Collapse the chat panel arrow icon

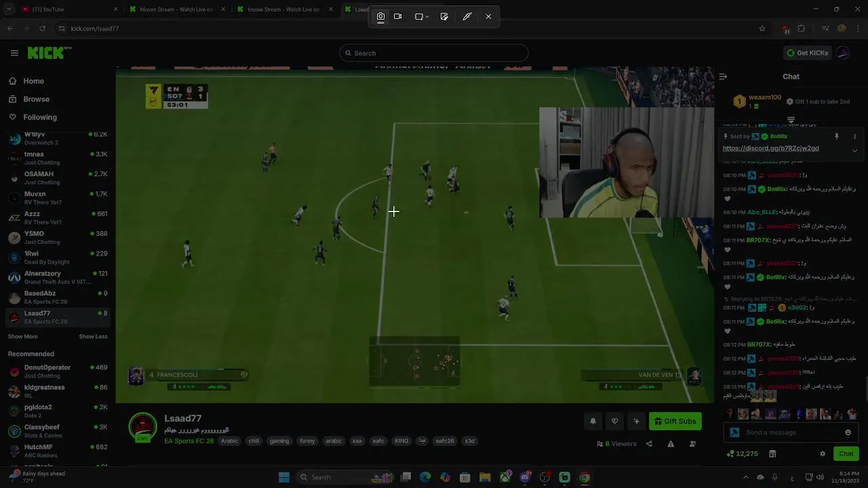click(723, 77)
